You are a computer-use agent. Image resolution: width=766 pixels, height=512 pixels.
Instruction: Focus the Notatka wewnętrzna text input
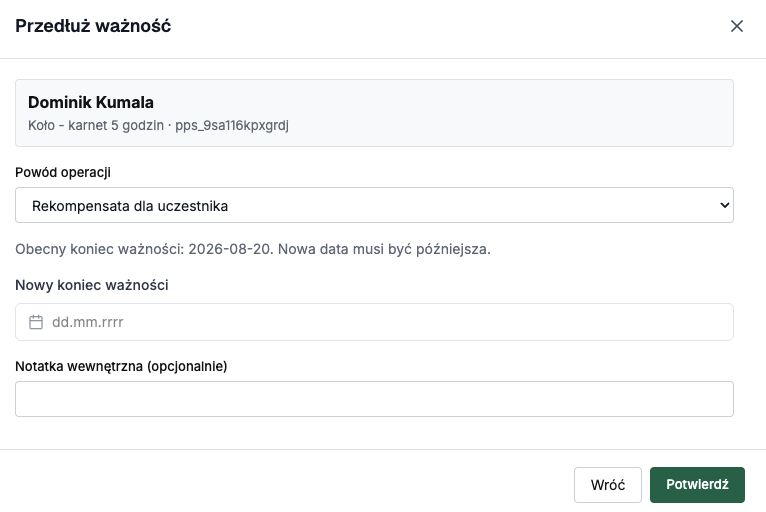coord(374,399)
